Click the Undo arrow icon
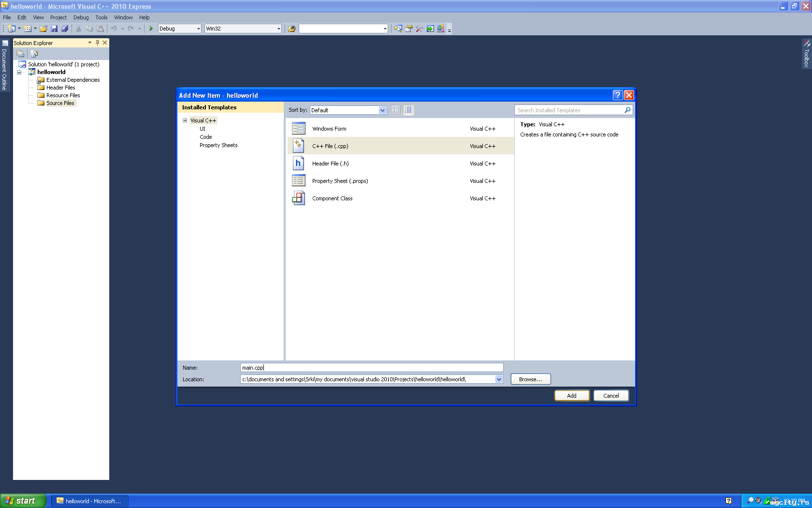The height and width of the screenshot is (508, 812). pyautogui.click(x=114, y=29)
